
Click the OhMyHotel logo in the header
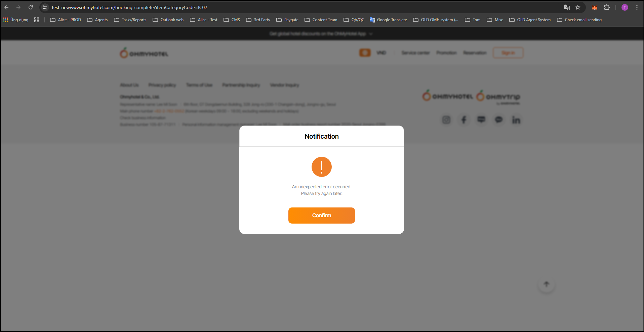[144, 53]
